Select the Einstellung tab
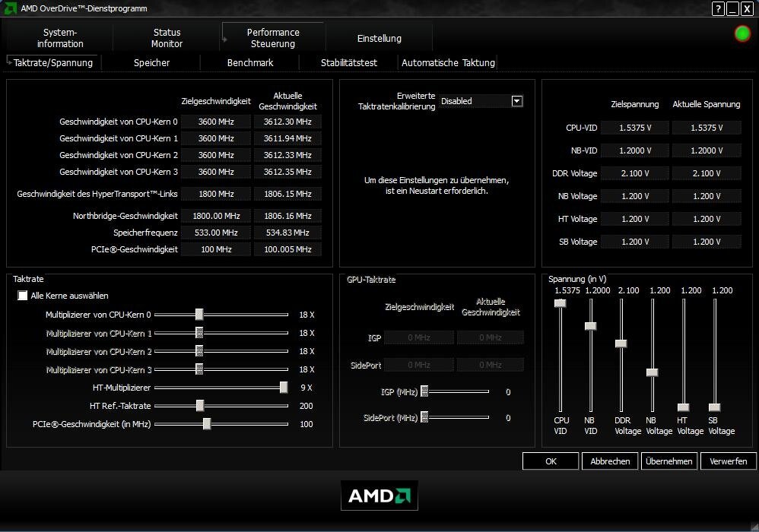This screenshot has height=532, width=759. (379, 38)
